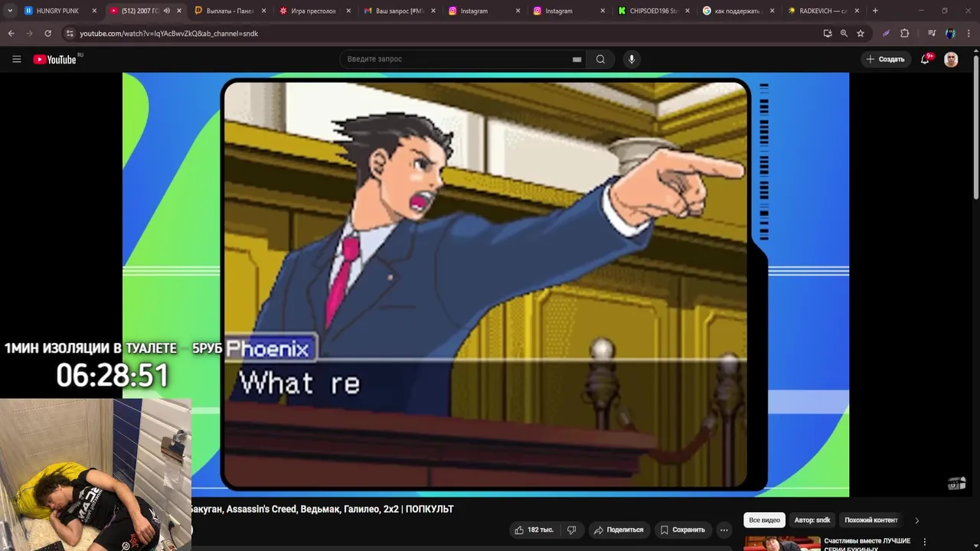Select the Все видео filter chip
The width and height of the screenshot is (980, 551).
[x=764, y=520]
